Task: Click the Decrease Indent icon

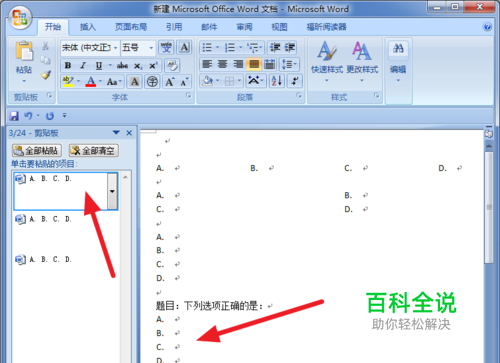Action: 275,48
